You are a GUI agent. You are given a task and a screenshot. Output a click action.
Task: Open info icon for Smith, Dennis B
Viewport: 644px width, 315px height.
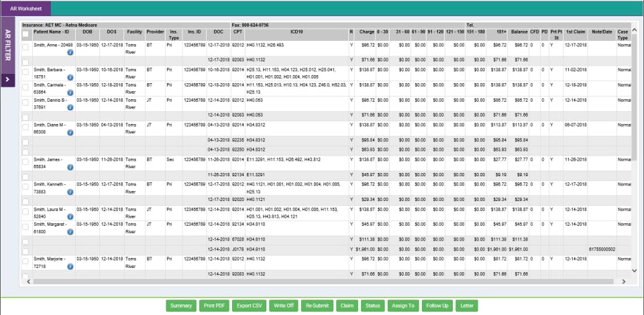[70, 107]
